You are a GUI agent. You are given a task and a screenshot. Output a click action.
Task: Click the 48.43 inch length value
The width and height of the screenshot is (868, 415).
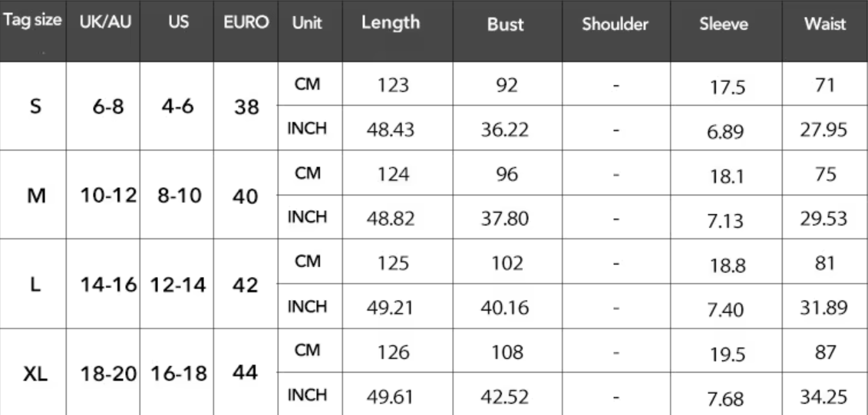[393, 130]
